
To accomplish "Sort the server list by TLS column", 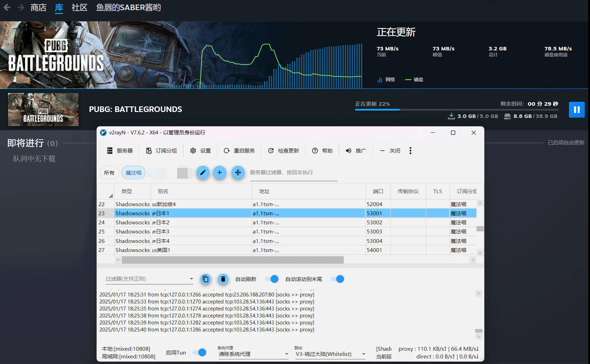I will coord(438,191).
